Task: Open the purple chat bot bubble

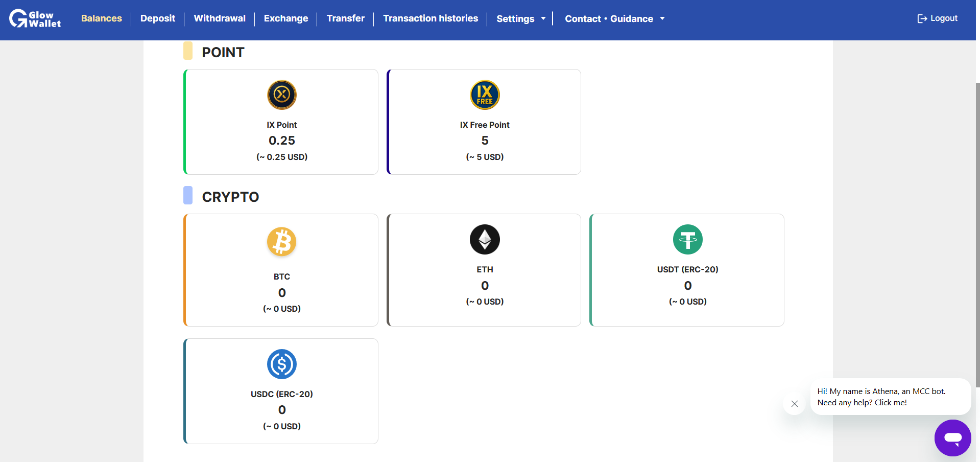Action: click(x=953, y=438)
